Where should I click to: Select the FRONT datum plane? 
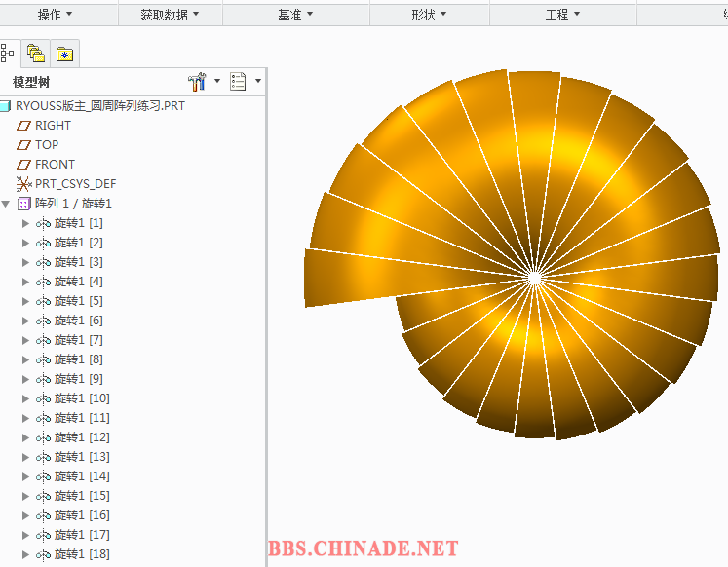click(x=55, y=165)
